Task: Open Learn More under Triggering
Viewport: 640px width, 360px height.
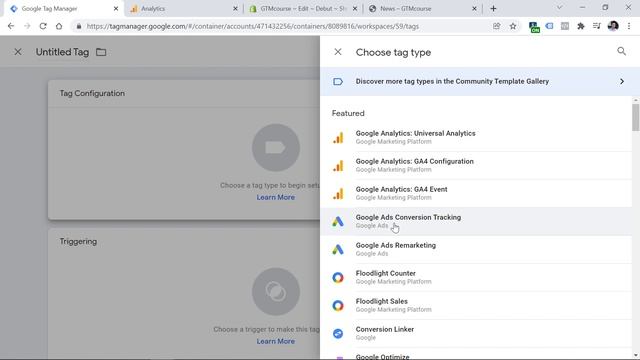Action: (276, 341)
